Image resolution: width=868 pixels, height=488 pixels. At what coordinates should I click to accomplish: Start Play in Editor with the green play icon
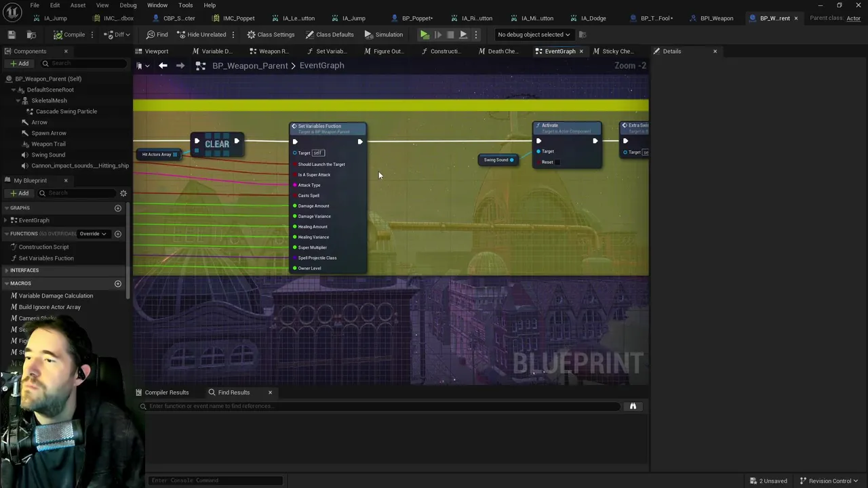click(425, 35)
